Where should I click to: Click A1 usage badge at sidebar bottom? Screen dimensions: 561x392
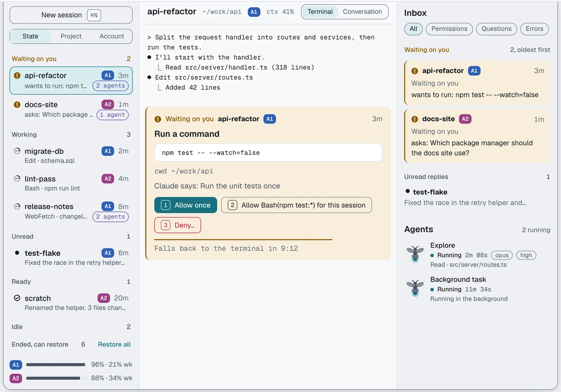click(16, 365)
